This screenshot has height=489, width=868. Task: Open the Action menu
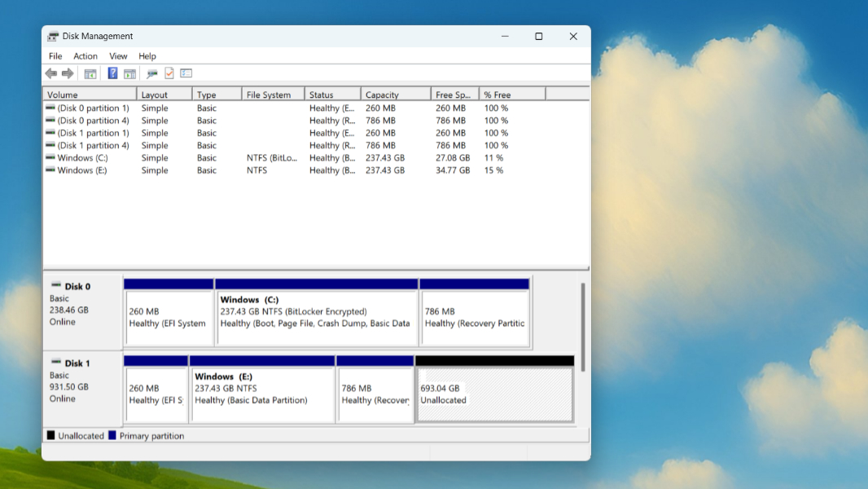(85, 56)
